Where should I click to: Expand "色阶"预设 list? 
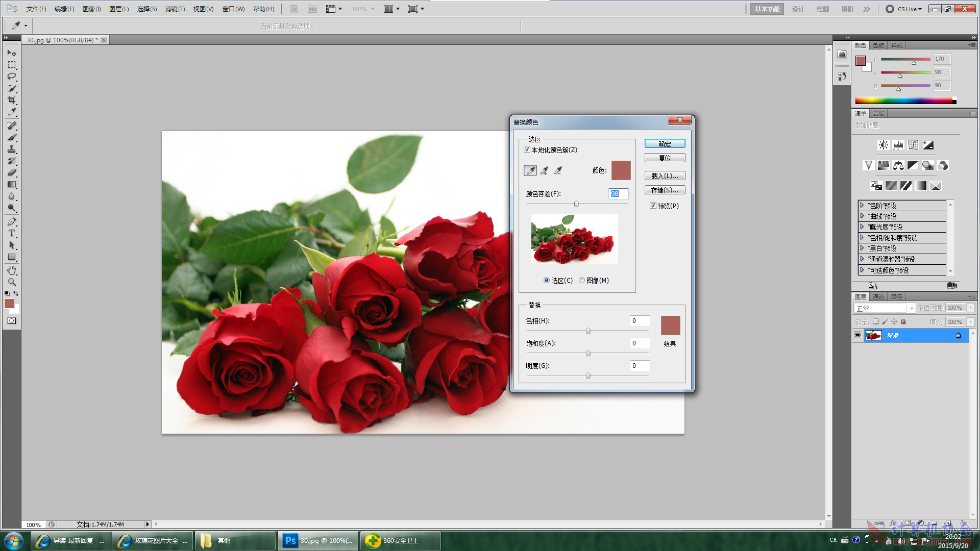point(862,205)
